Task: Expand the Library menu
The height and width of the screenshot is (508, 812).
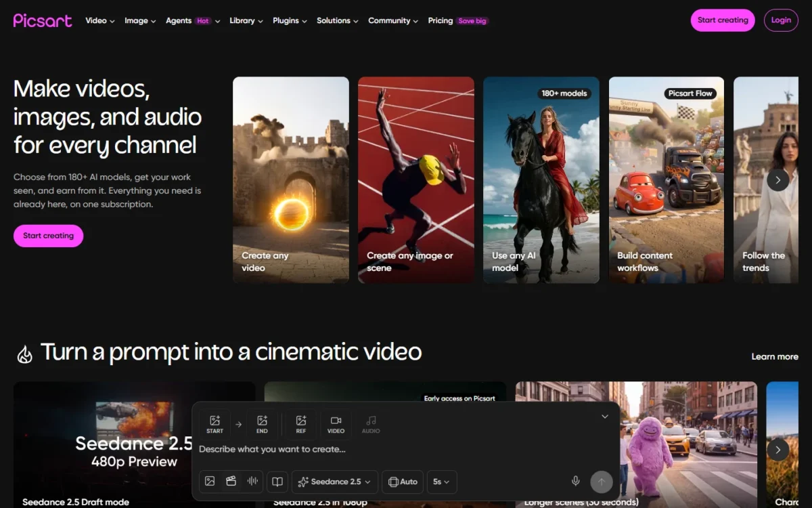Action: tap(246, 21)
